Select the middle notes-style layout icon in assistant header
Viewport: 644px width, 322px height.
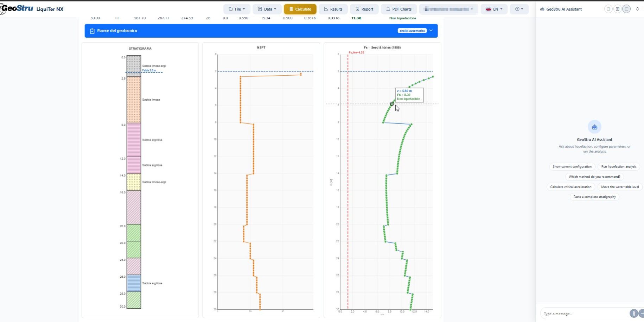click(617, 9)
